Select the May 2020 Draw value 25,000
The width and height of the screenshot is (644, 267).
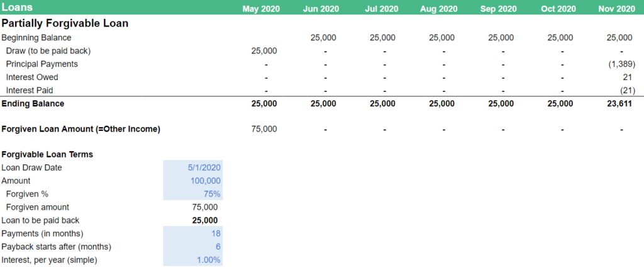click(x=264, y=51)
